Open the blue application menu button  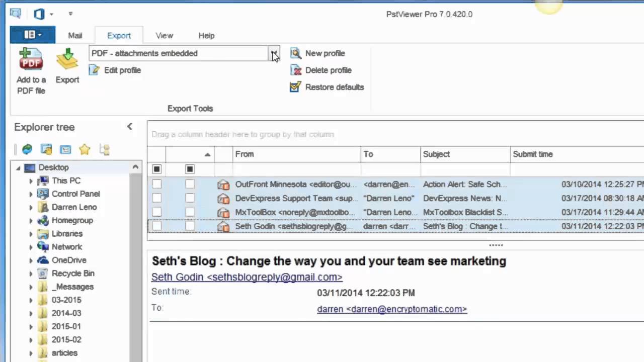coord(33,35)
